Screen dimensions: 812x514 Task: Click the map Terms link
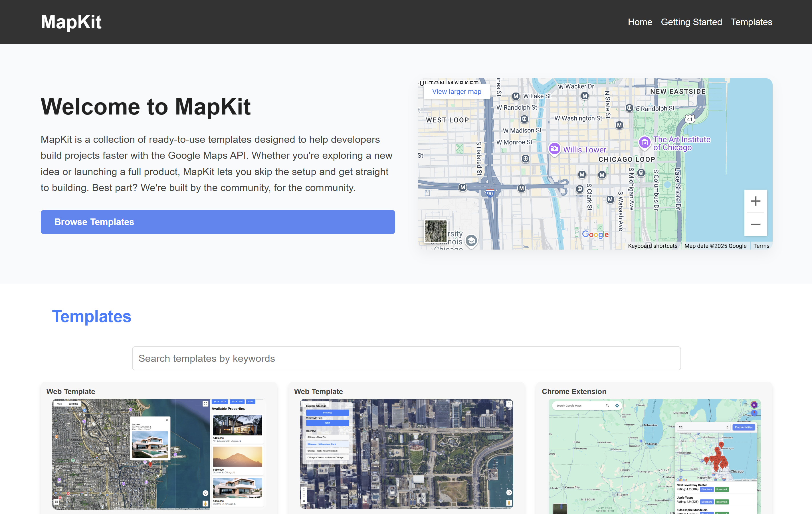(761, 246)
